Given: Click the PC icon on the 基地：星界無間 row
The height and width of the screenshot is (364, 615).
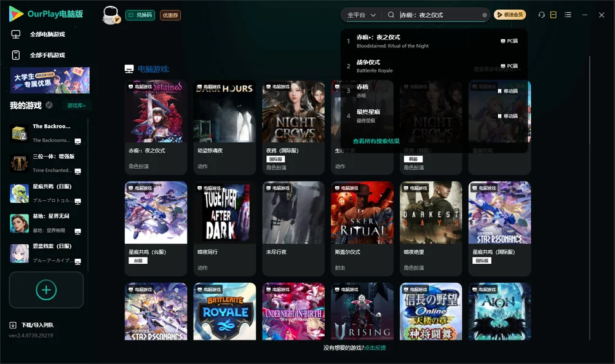Looking at the screenshot, I should point(77,231).
